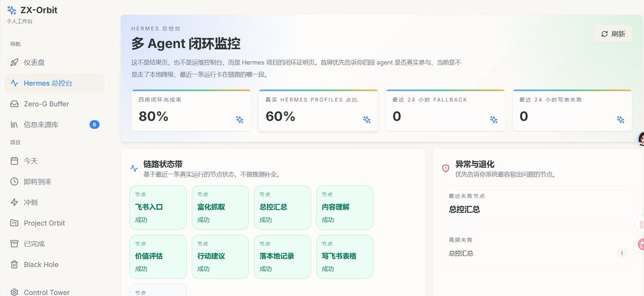Click the 个人工作台 subtitle

pos(19,21)
